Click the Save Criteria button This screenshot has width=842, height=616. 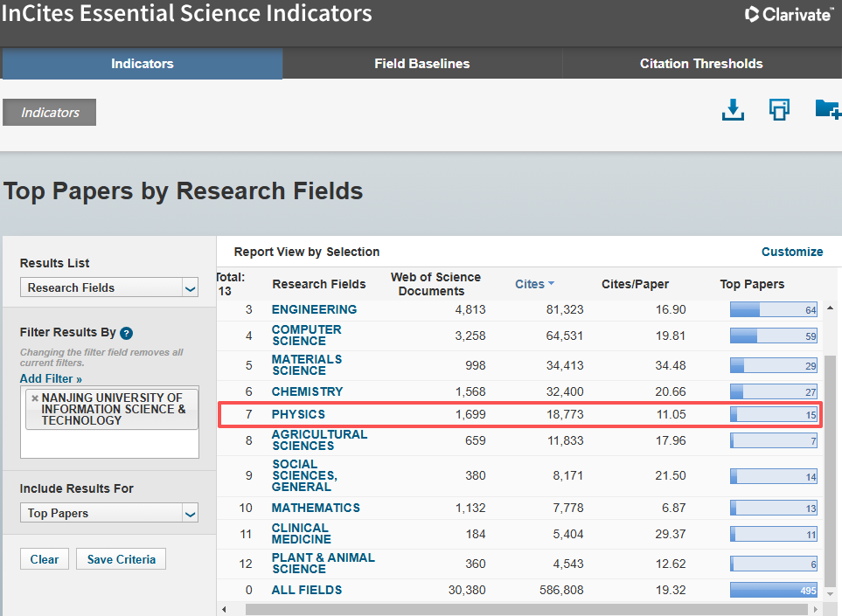[x=121, y=559]
